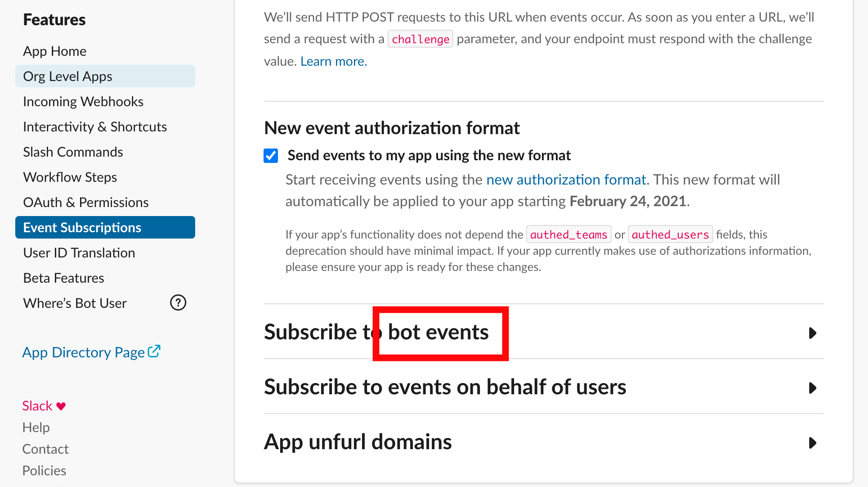Open OAuth & Permissions page
Screen dimensions: 868x487
point(86,203)
